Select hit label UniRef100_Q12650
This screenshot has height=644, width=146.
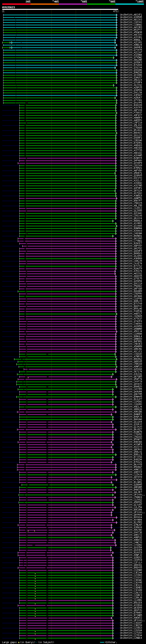click(131, 256)
